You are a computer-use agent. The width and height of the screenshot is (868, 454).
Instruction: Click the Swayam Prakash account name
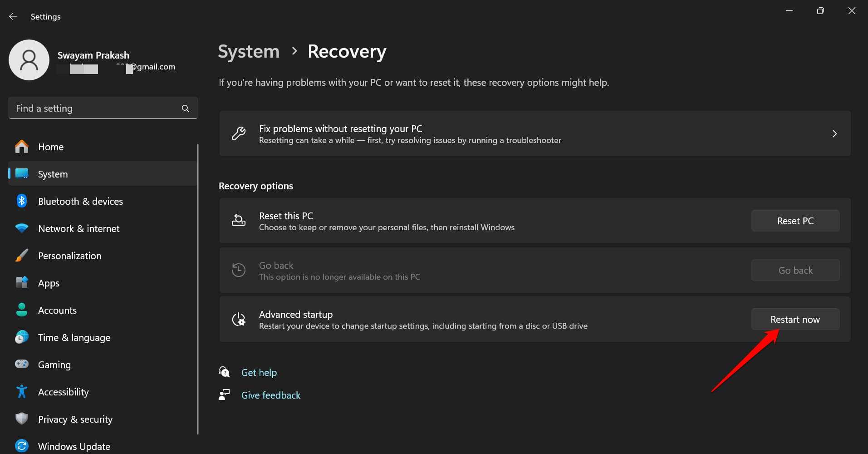[93, 55]
